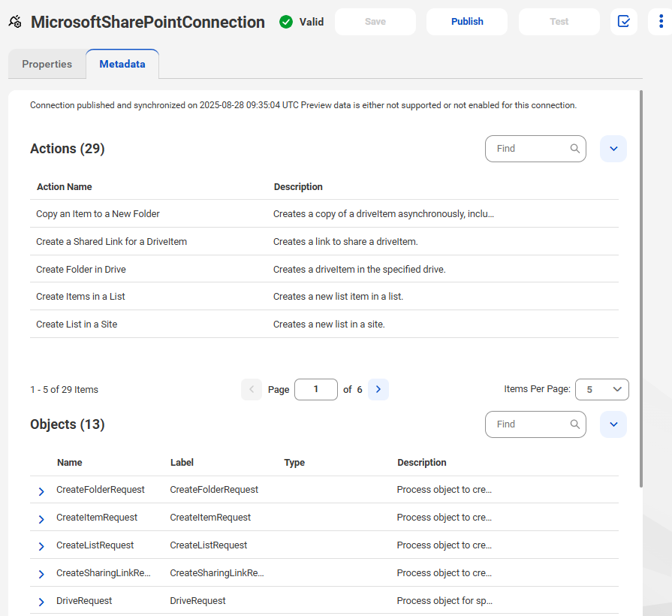Click the Page number input box
Screen dimensions: 672x616
coord(316,389)
